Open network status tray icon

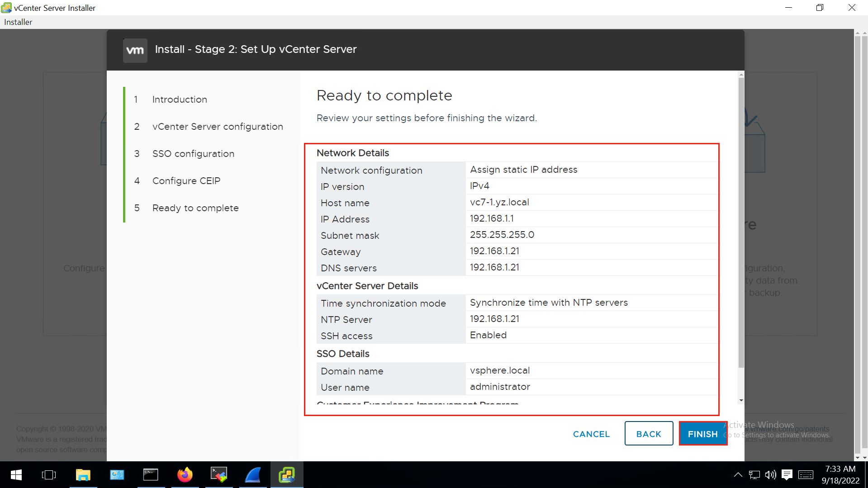(x=754, y=475)
